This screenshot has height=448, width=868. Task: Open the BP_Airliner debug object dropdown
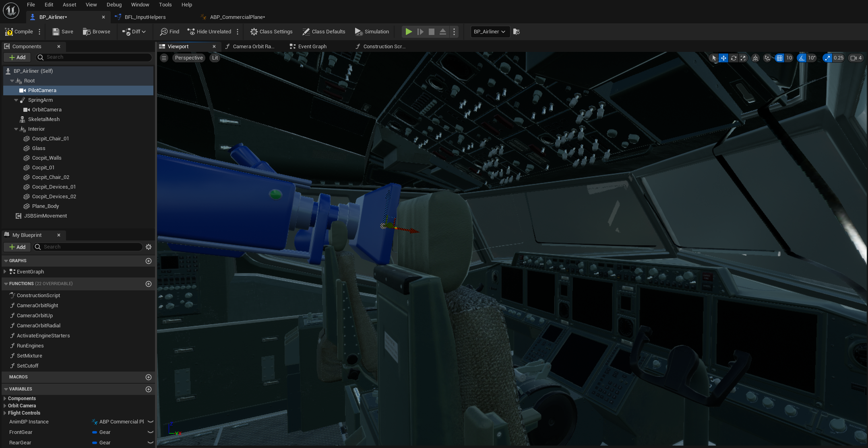coord(490,32)
